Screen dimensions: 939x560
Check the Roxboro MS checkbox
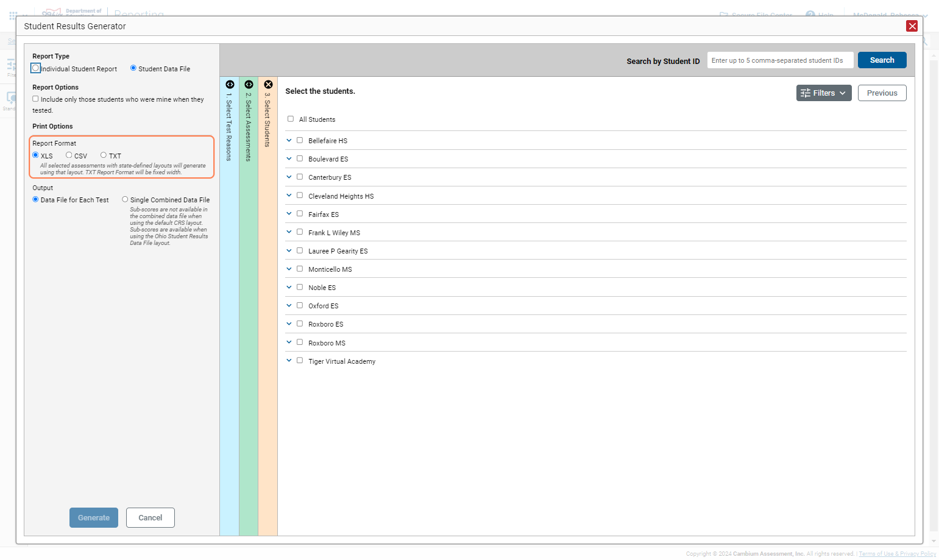[300, 342]
